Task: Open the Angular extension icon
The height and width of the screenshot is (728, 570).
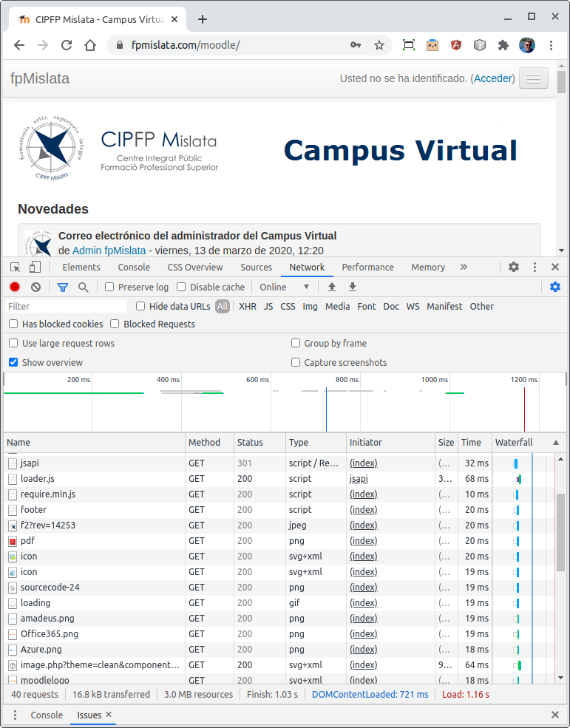Action: [456, 45]
